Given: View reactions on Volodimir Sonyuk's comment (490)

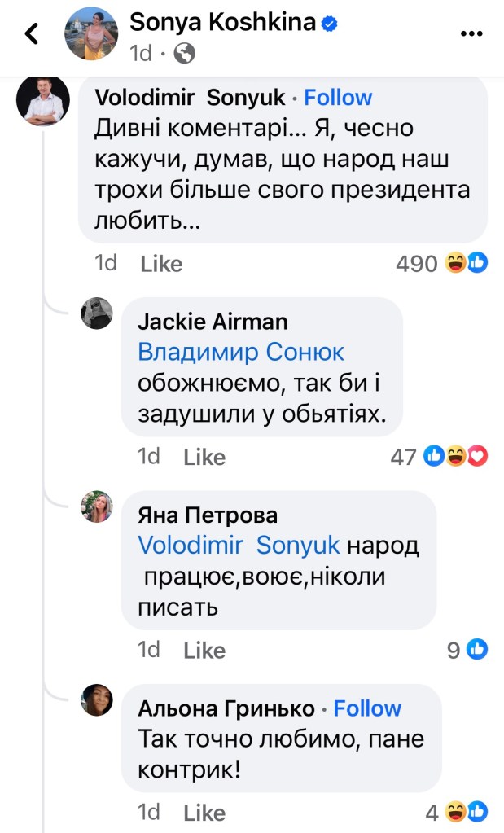Looking at the screenshot, I should click(x=440, y=263).
